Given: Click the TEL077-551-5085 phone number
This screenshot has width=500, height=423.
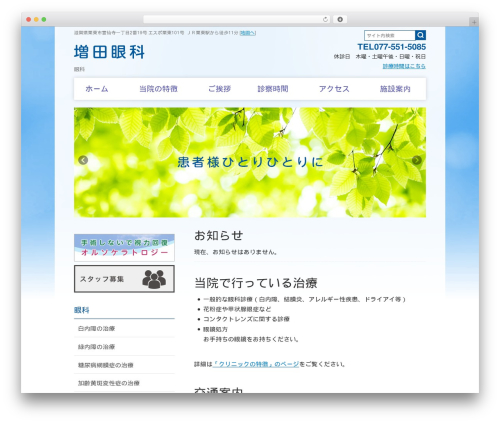Looking at the screenshot, I should tap(392, 47).
